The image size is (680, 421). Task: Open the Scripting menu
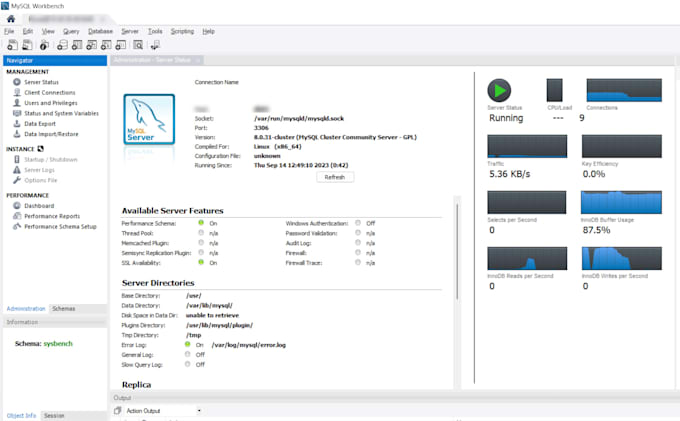[182, 31]
